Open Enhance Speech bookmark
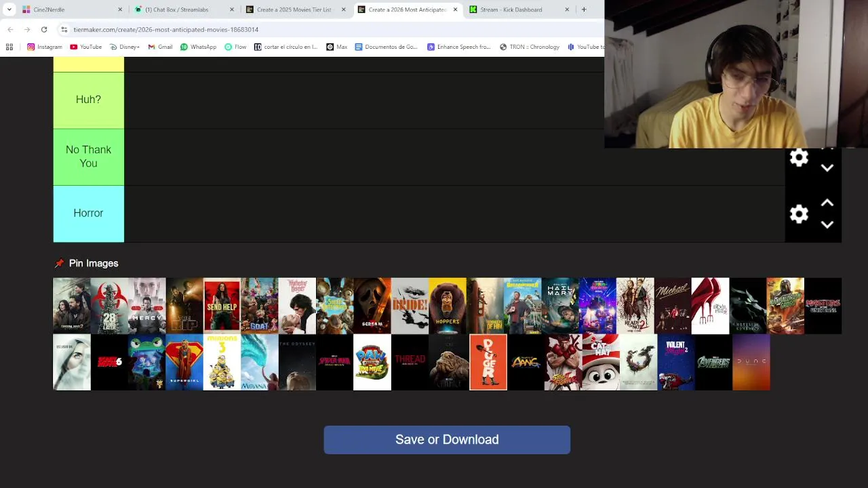Screen dimensions: 868x488 (459, 47)
